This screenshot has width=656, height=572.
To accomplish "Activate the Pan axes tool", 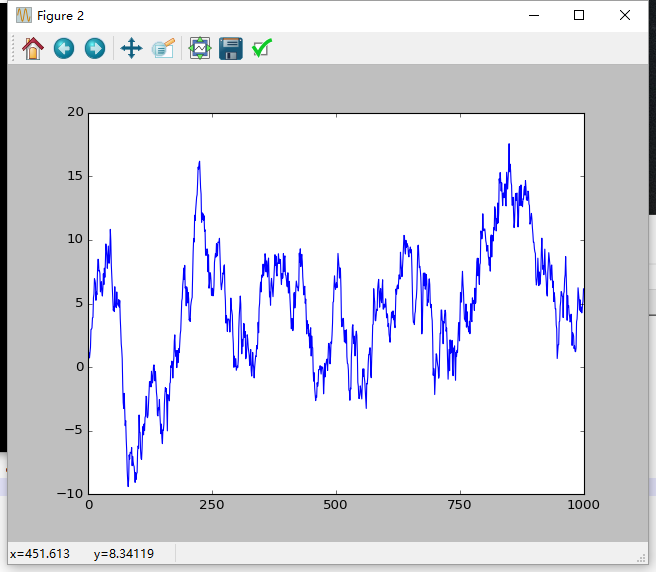I will [131, 49].
